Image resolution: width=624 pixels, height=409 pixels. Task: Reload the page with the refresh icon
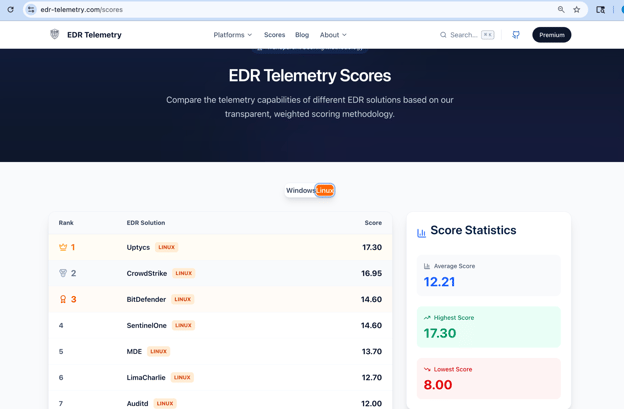coord(10,10)
